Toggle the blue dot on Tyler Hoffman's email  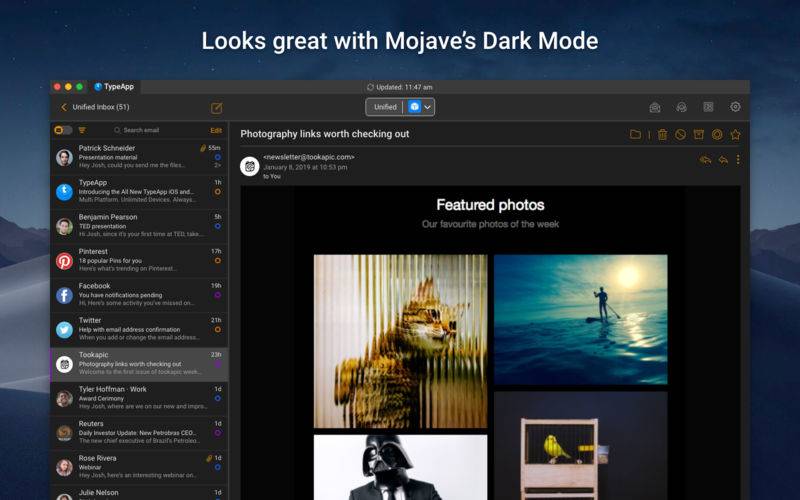[x=217, y=398]
